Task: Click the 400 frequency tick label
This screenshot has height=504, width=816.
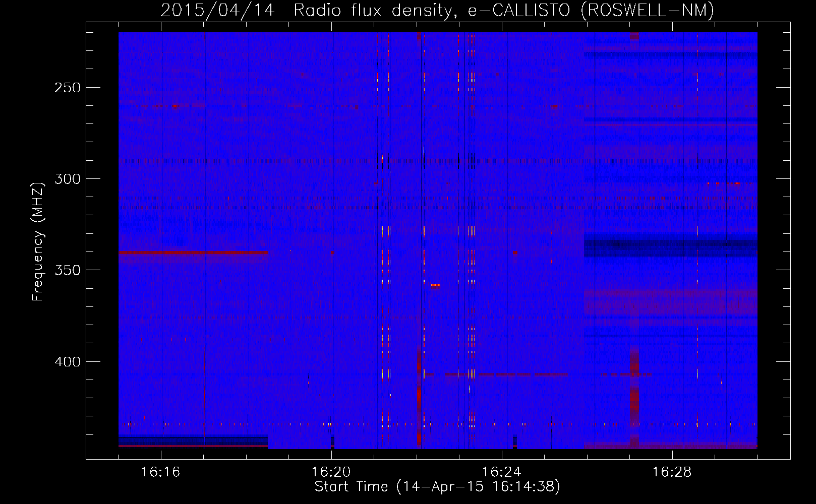Action: (68, 362)
